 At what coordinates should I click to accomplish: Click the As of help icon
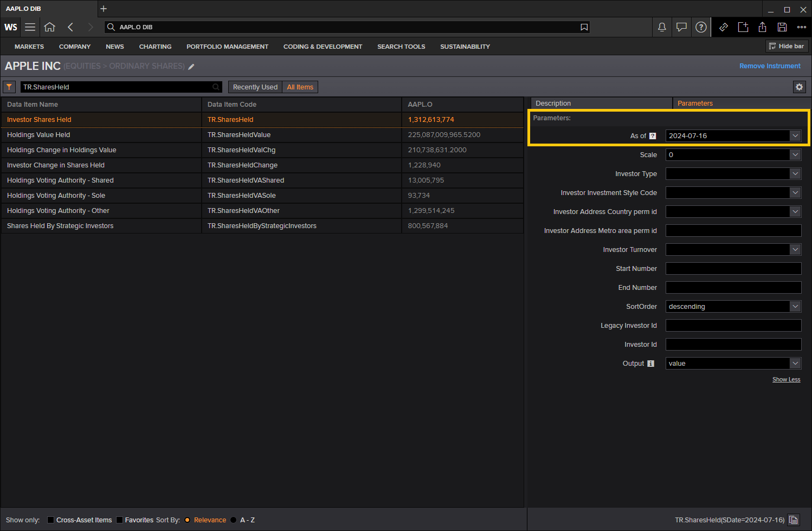[x=653, y=136]
